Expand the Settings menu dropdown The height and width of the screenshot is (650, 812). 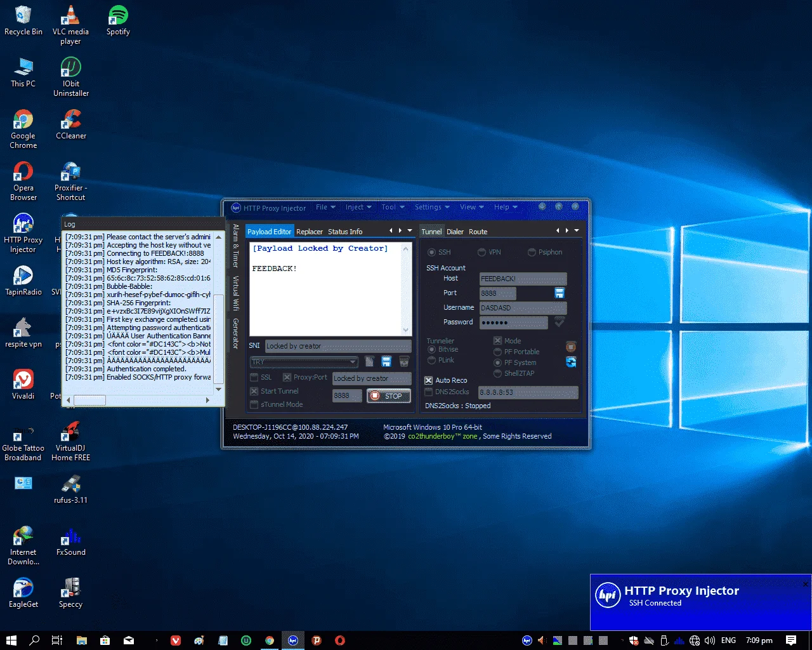432,207
